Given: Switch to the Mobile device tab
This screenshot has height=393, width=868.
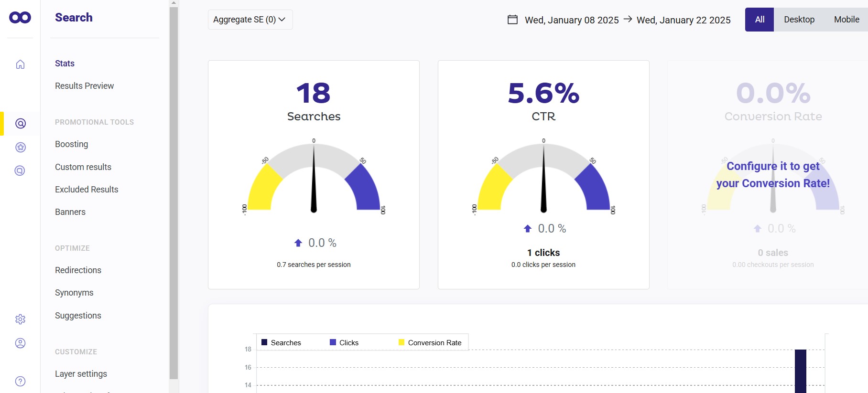Looking at the screenshot, I should point(846,20).
